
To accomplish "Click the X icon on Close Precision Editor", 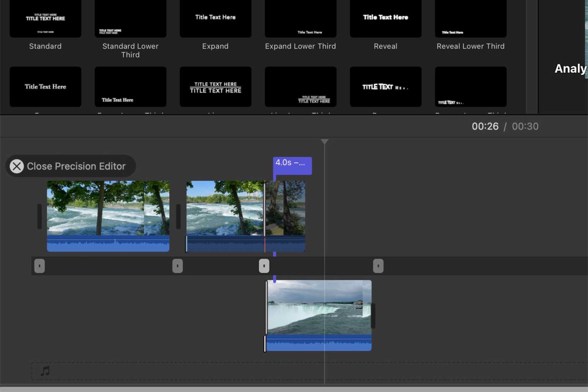I will click(16, 166).
